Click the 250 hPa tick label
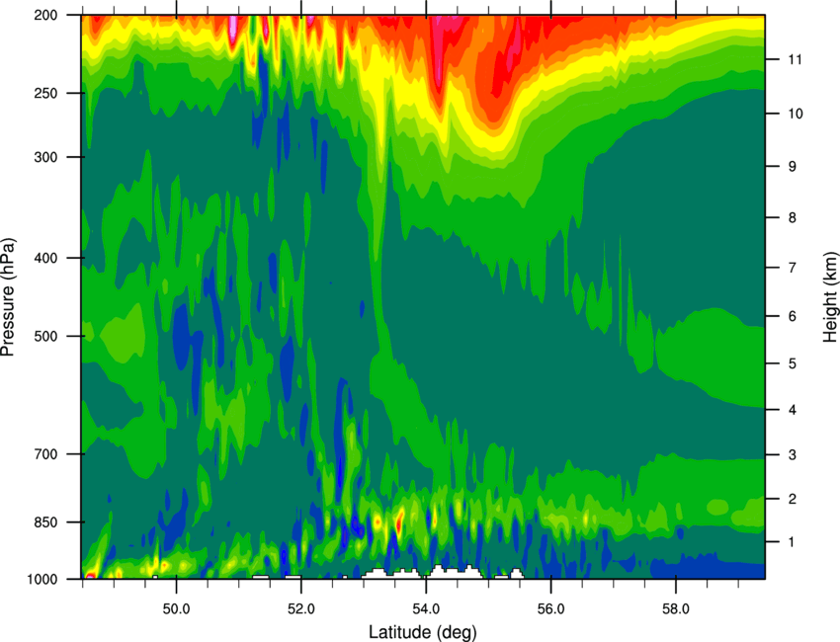 [x=45, y=93]
